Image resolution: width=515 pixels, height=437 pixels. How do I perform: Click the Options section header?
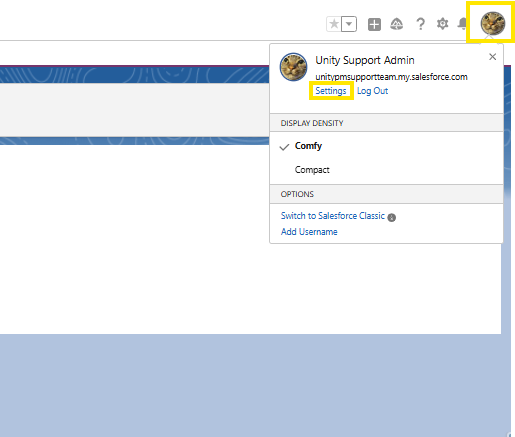coord(386,194)
